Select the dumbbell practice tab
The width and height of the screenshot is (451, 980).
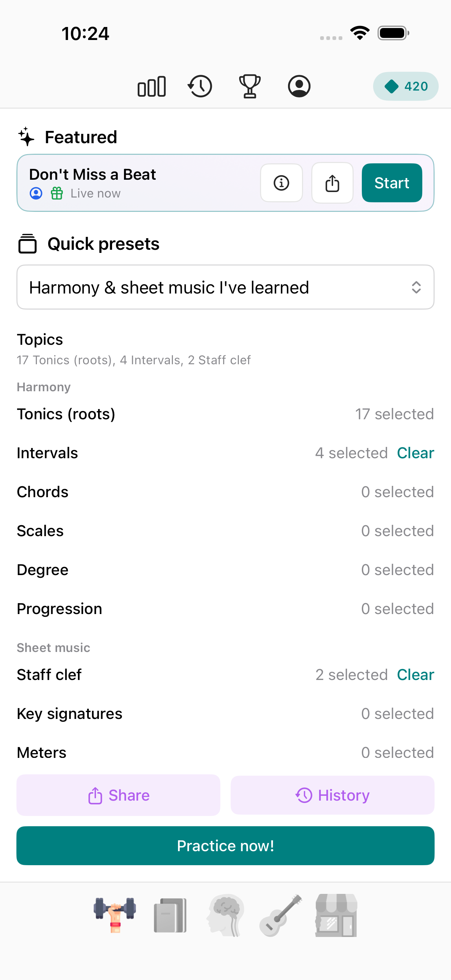[115, 915]
